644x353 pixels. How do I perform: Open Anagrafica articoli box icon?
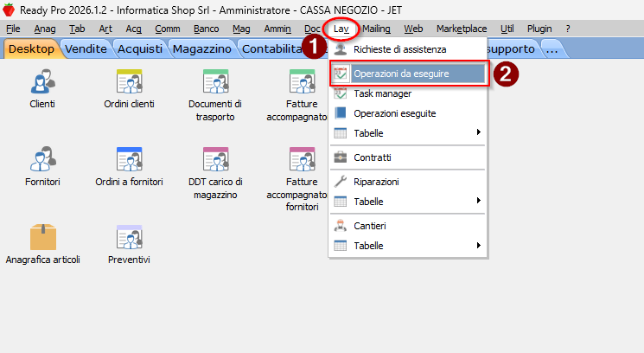pyautogui.click(x=42, y=236)
